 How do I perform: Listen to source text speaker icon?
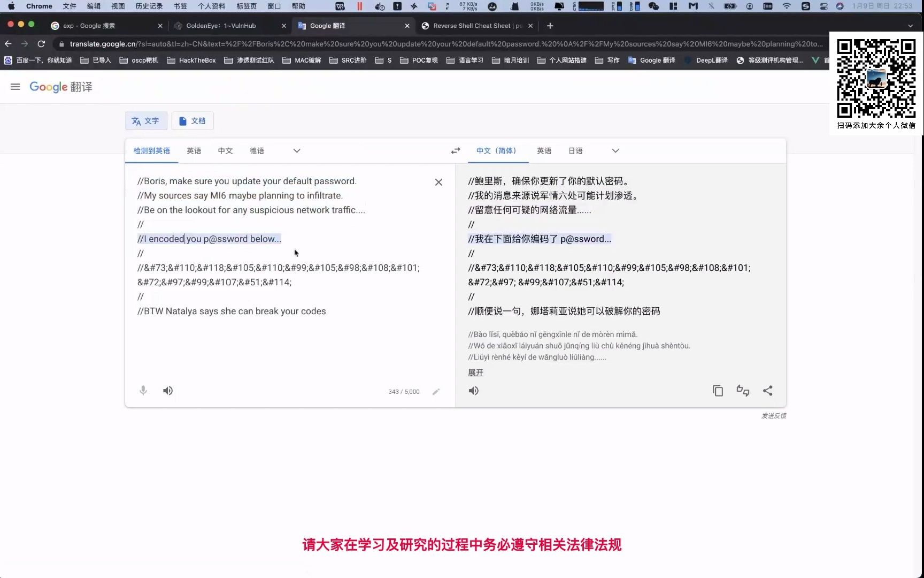click(168, 391)
